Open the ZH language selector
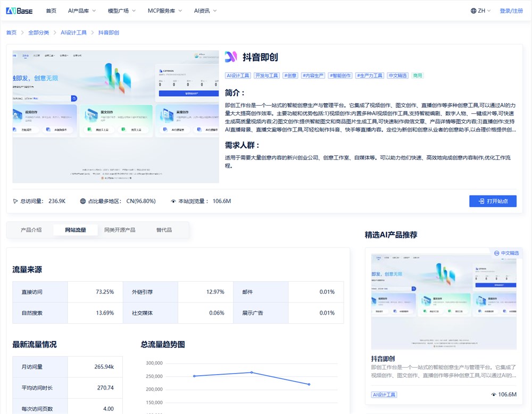The width and height of the screenshot is (532, 414). [481, 11]
